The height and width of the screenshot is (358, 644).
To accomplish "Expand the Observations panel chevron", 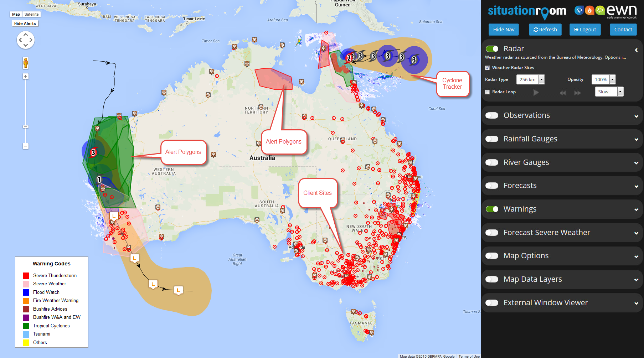I will [636, 116].
